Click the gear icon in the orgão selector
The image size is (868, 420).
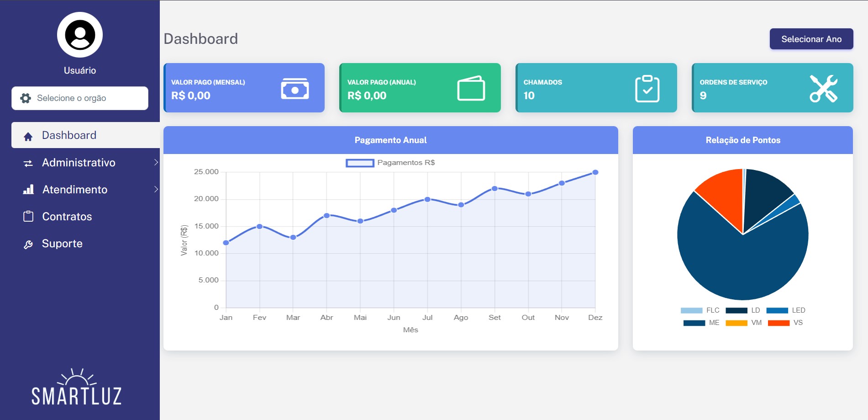click(26, 98)
